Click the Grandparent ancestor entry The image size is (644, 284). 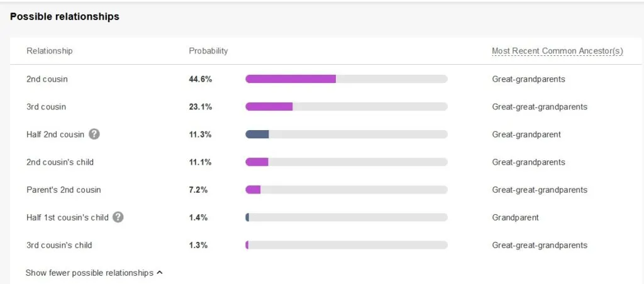click(x=515, y=217)
